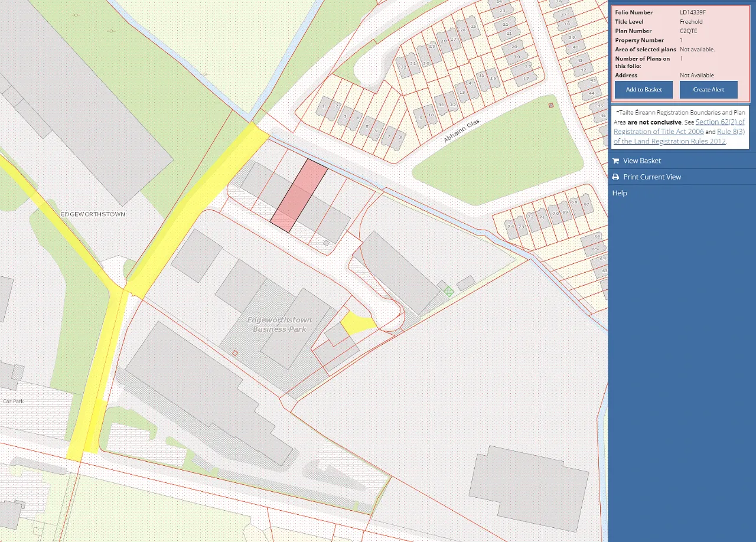The image size is (756, 542).
Task: Click the printer icon beside Print Current View
Action: pos(616,177)
